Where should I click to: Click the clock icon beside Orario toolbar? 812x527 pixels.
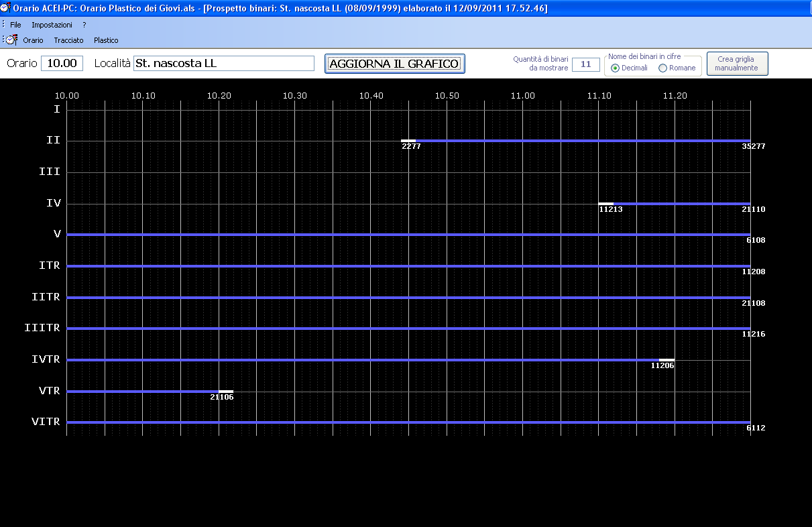click(x=11, y=40)
